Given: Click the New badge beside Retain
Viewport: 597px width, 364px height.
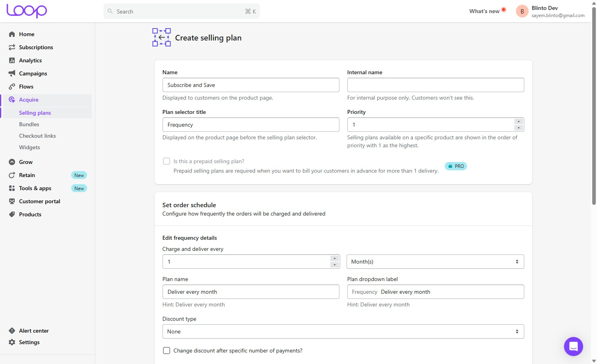Looking at the screenshot, I should click(x=79, y=175).
